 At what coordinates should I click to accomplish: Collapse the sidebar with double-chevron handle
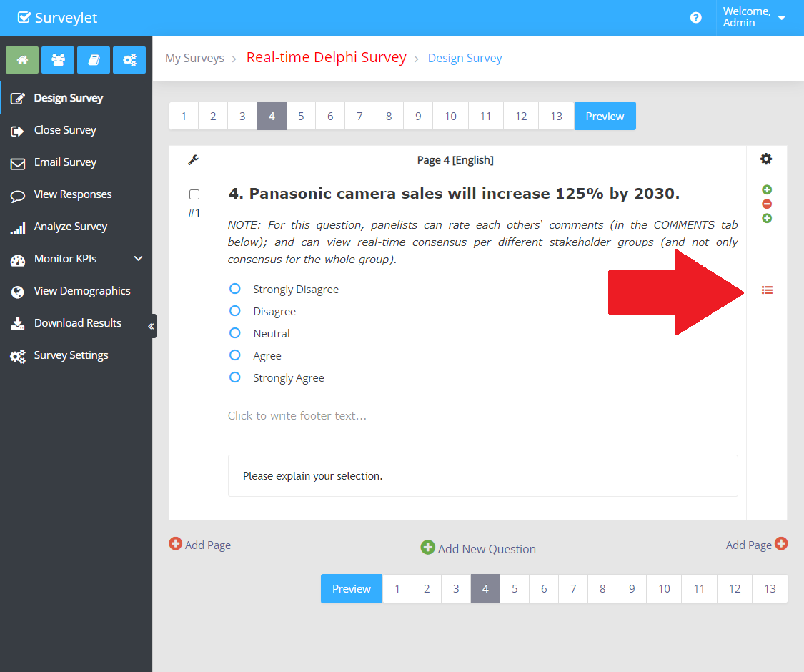pyautogui.click(x=151, y=326)
